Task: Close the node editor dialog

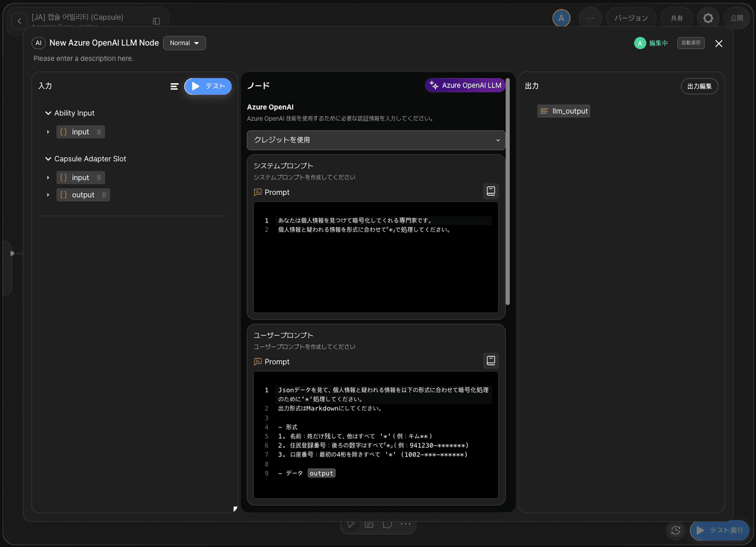Action: coord(719,43)
